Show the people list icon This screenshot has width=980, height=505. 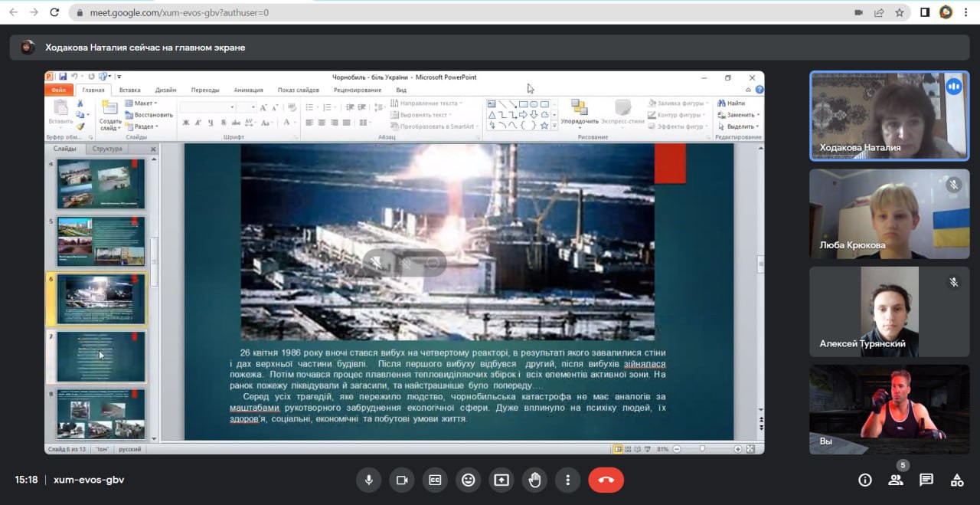[895, 480]
